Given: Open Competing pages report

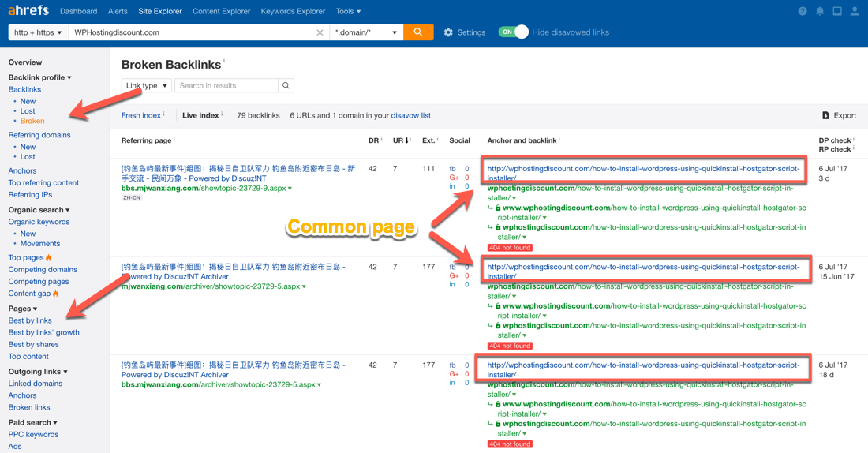Looking at the screenshot, I should pos(39,281).
